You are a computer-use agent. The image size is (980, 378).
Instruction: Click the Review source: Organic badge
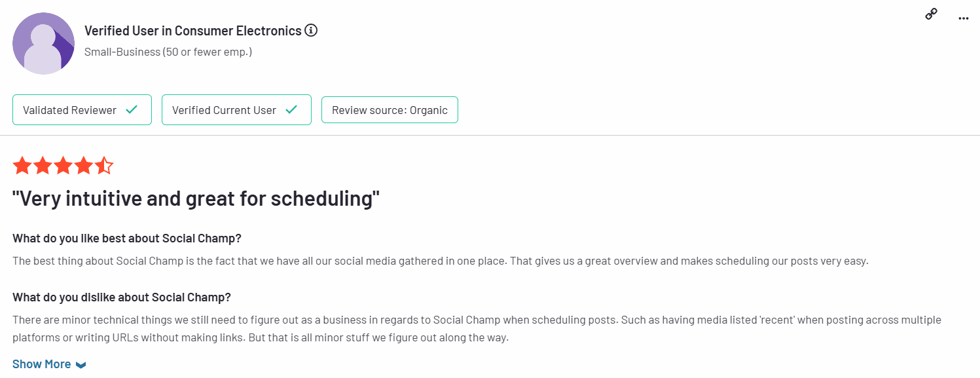tap(390, 109)
